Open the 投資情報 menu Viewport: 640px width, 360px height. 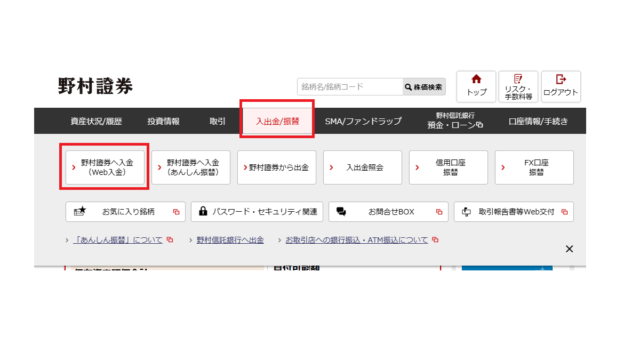(163, 121)
